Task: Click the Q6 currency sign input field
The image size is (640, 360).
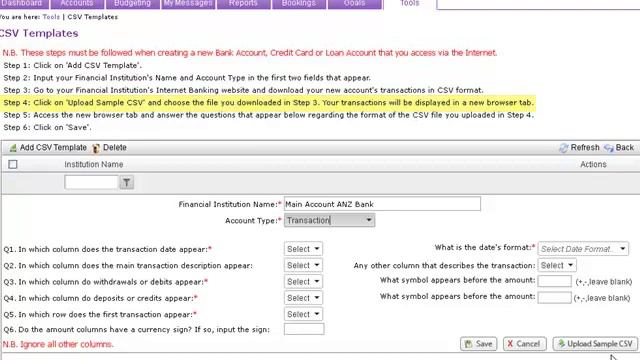Action: point(304,329)
